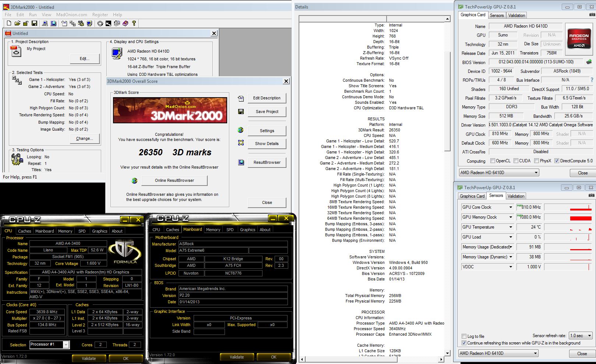Open the SPD tab in right CPU-Z window
The image size is (596, 364).
(x=230, y=230)
